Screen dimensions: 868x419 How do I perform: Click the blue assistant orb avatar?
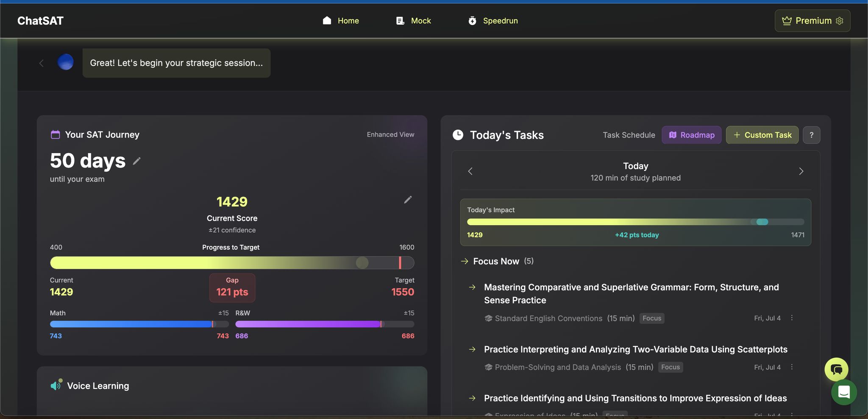pyautogui.click(x=65, y=62)
